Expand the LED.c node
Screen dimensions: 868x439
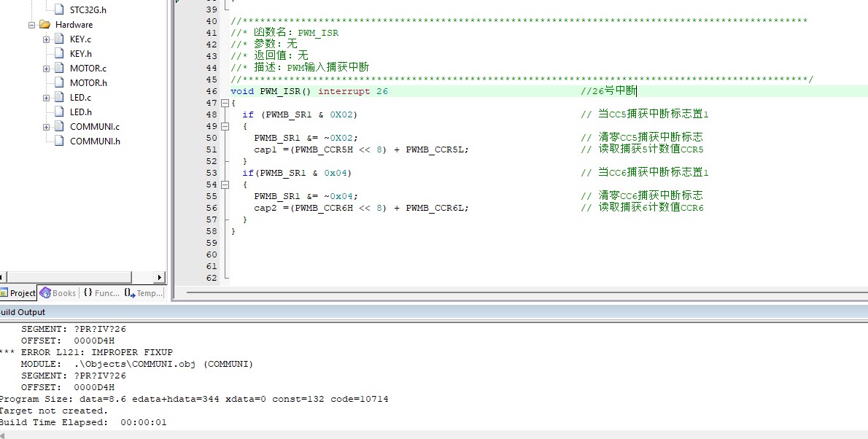click(47, 98)
